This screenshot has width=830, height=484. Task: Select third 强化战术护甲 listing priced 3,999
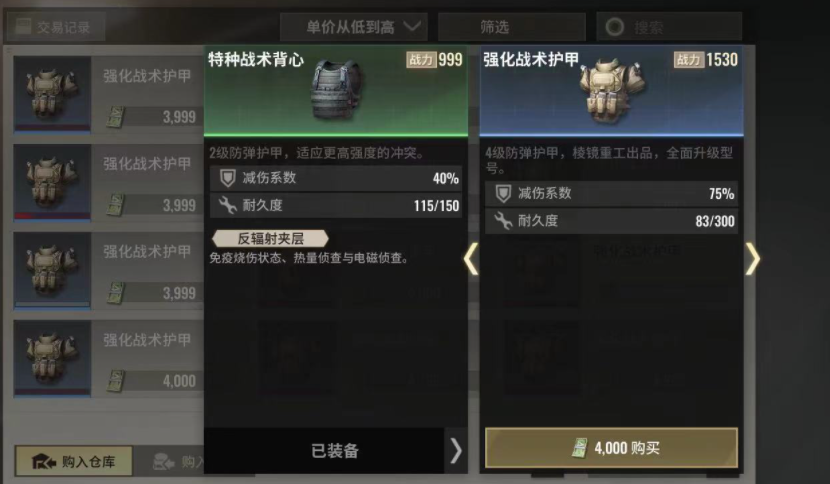109,270
